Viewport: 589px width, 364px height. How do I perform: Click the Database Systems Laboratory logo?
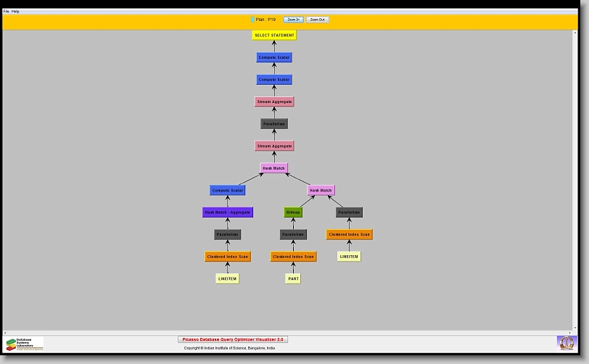24,344
